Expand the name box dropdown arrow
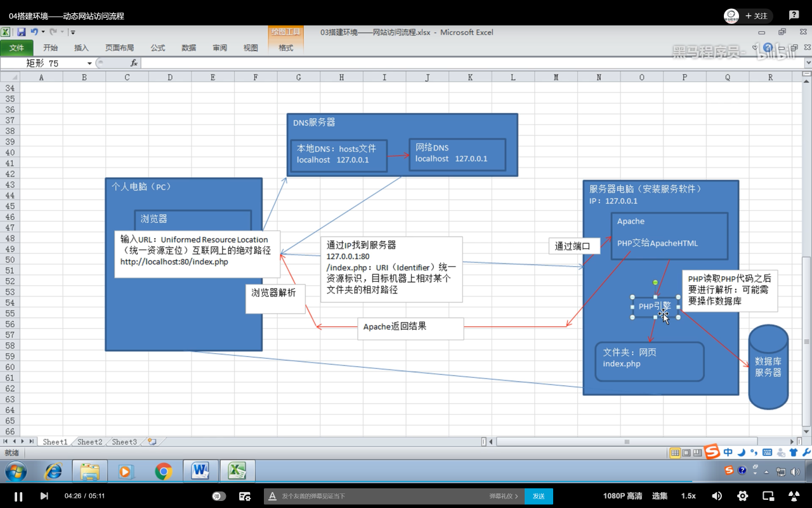Screen dimensions: 812x508 pyautogui.click(x=89, y=63)
